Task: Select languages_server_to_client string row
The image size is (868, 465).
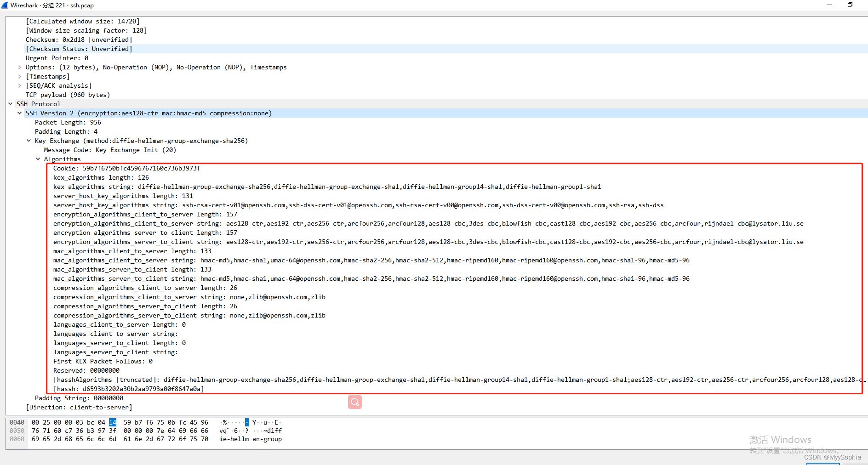Action: (116, 352)
